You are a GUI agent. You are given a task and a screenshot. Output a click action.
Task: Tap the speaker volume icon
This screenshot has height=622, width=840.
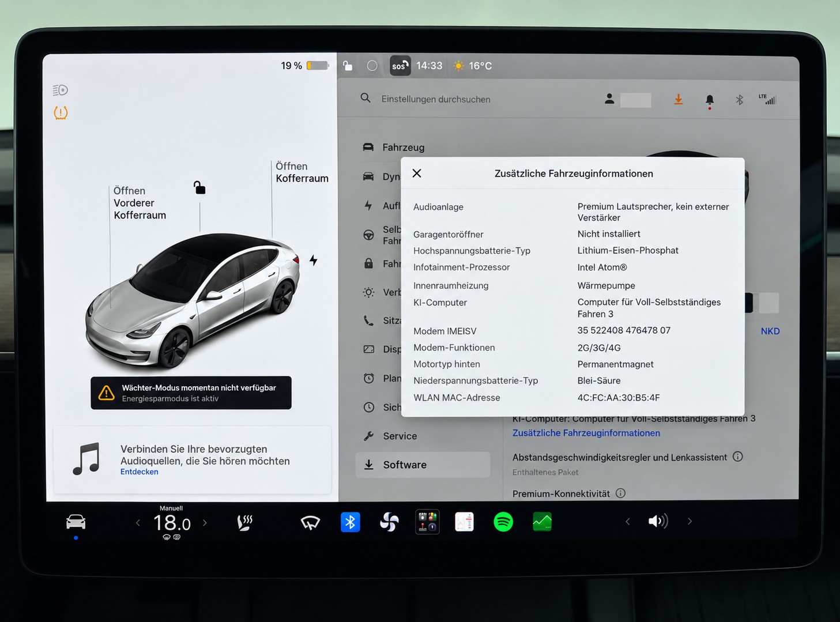tap(658, 521)
